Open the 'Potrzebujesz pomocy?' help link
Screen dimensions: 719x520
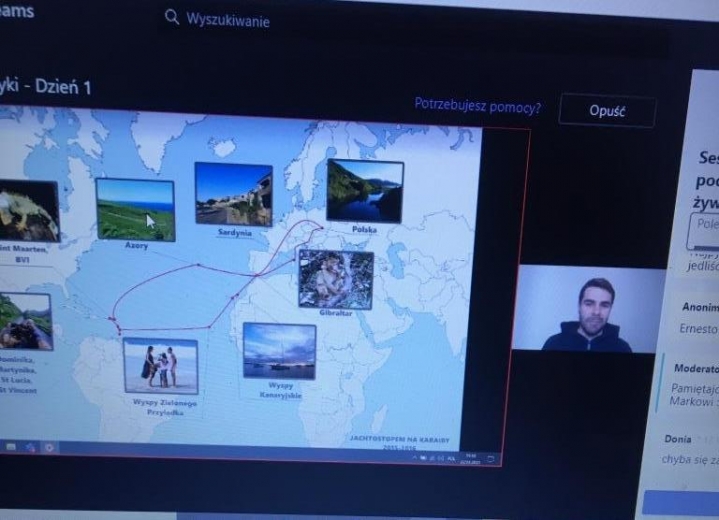pyautogui.click(x=477, y=105)
